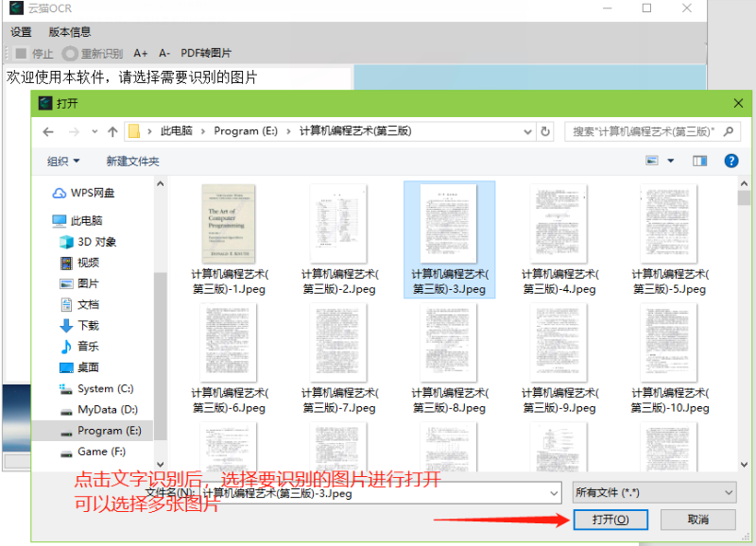Select thumbnail 计算机编程艺术(第三版)-10.Jpeg
This screenshot has height=546, width=756.
670,359
